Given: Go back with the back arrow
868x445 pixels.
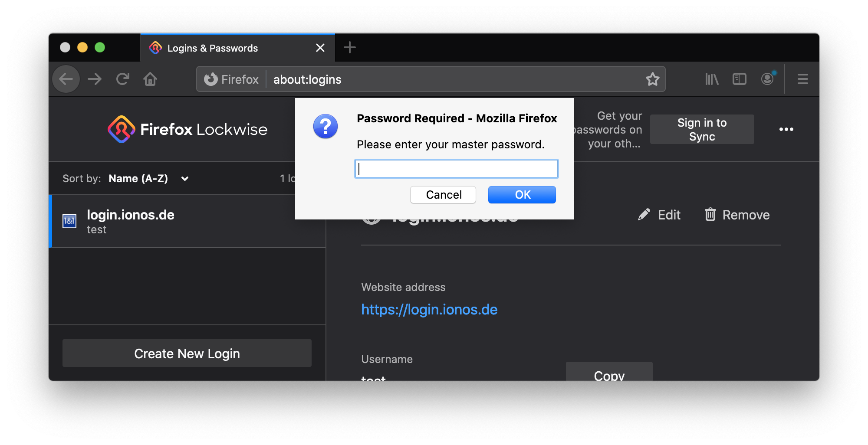Looking at the screenshot, I should click(66, 79).
